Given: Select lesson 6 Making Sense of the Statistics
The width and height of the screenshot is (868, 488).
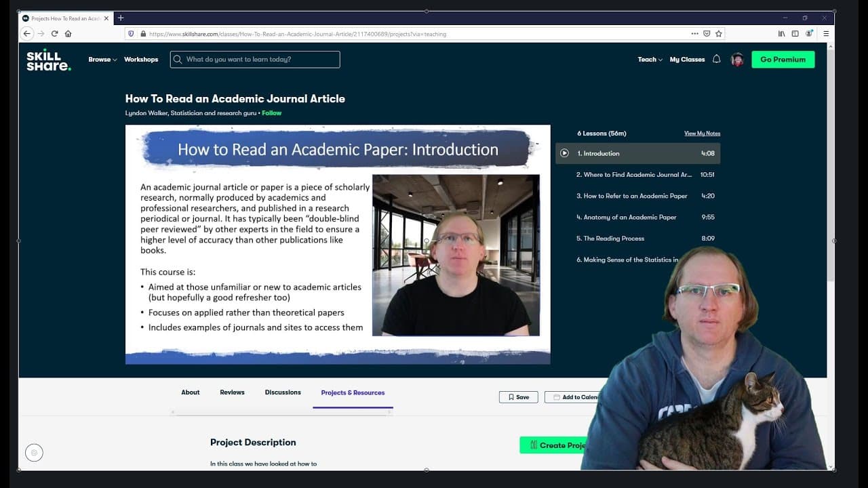Looking at the screenshot, I should click(627, 260).
